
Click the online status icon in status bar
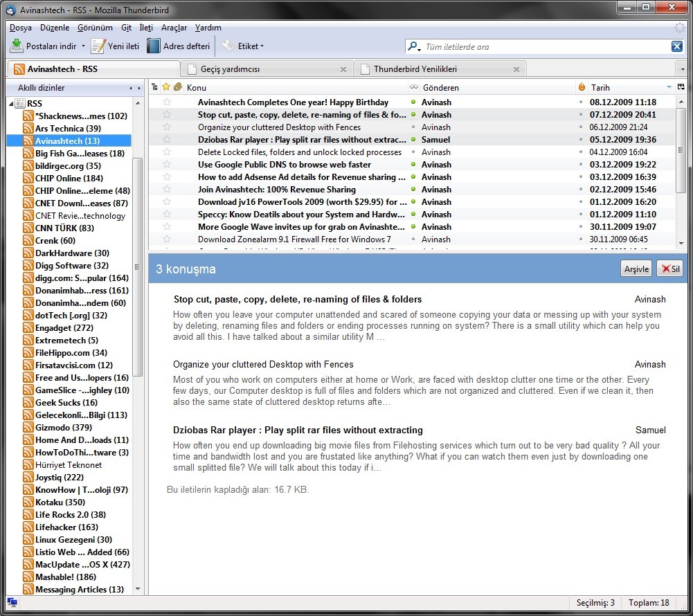pos(12,602)
